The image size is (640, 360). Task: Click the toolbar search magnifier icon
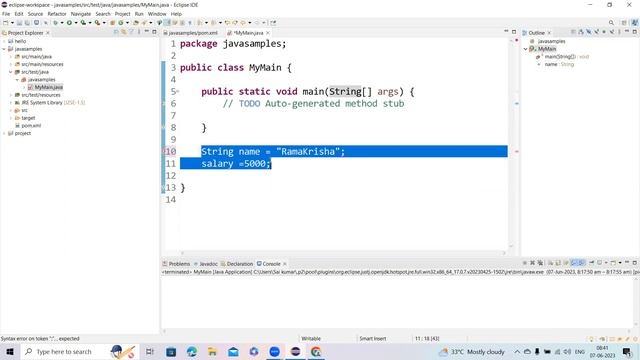611,23
